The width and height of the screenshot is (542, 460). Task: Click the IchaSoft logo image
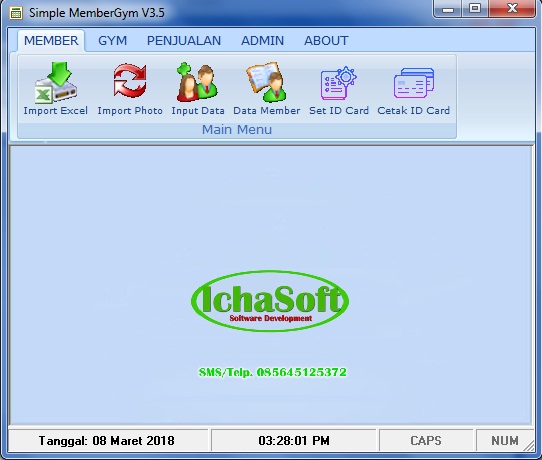click(270, 301)
